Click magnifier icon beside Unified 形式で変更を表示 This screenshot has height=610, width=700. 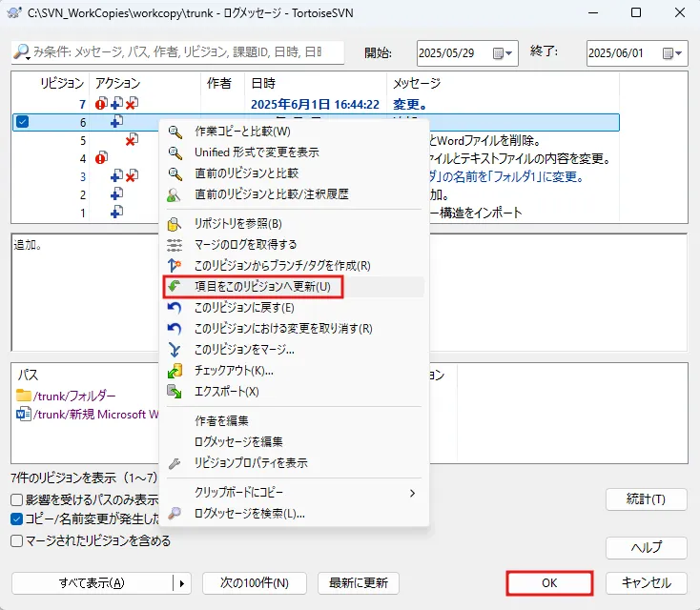pos(175,152)
